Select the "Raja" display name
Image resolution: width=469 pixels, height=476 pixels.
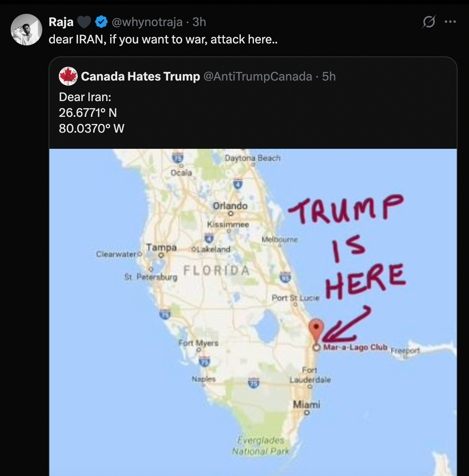click(x=61, y=22)
